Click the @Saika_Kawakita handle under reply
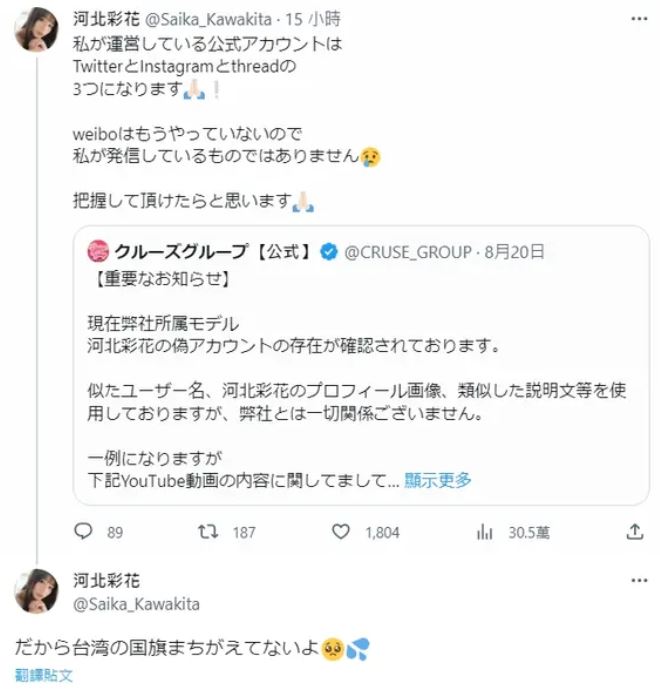This screenshot has height=691, width=660. (137, 603)
